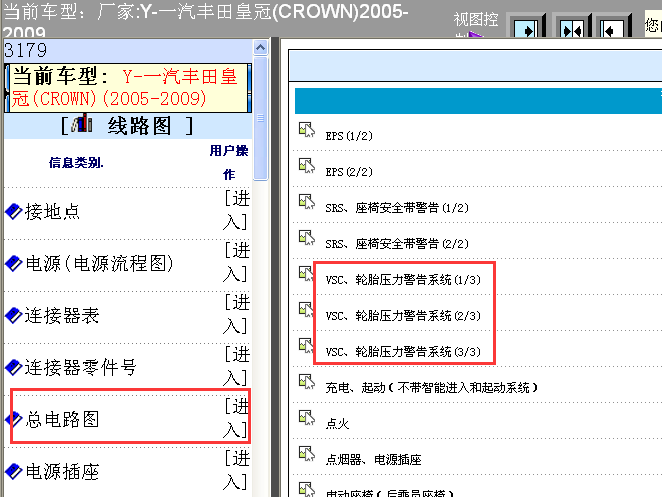Click the blue book icon beside 连接器表
Viewport: 662px width, 497px height.
tap(14, 315)
